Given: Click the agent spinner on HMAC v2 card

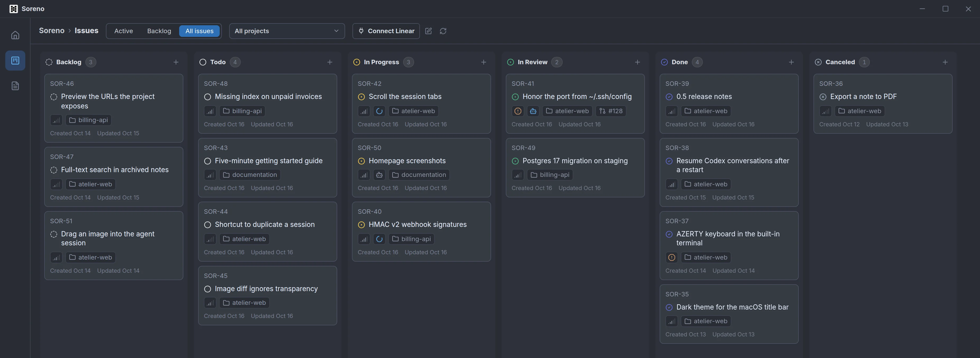Looking at the screenshot, I should 379,239.
